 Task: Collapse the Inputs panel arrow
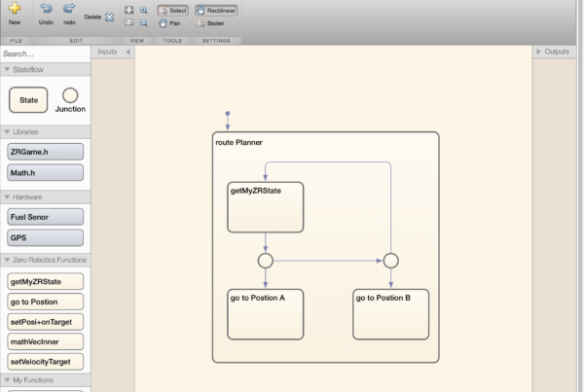(x=128, y=52)
